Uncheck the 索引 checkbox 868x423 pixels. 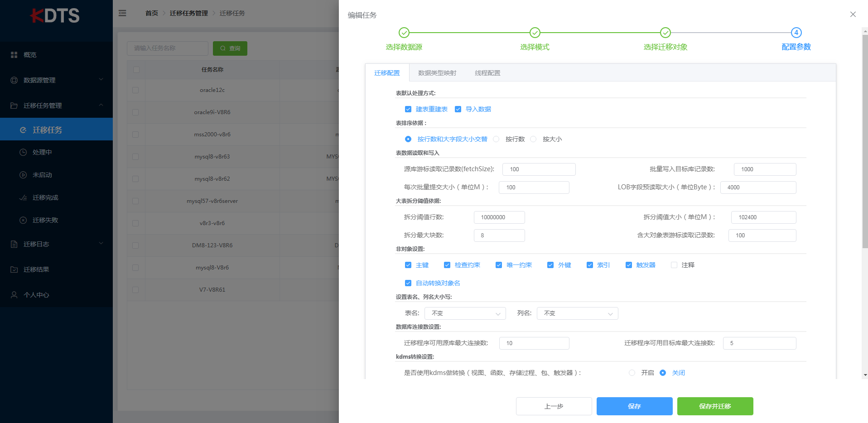pos(590,265)
